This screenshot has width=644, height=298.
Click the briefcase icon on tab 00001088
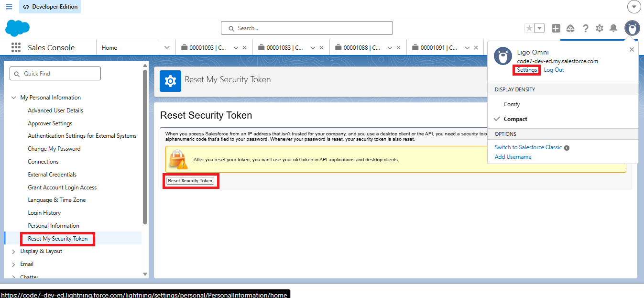pos(338,47)
